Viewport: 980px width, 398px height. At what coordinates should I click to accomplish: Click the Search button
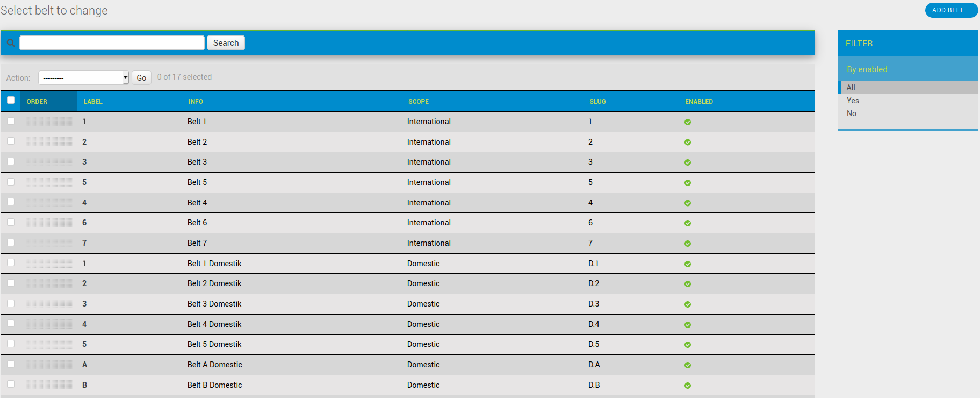226,43
